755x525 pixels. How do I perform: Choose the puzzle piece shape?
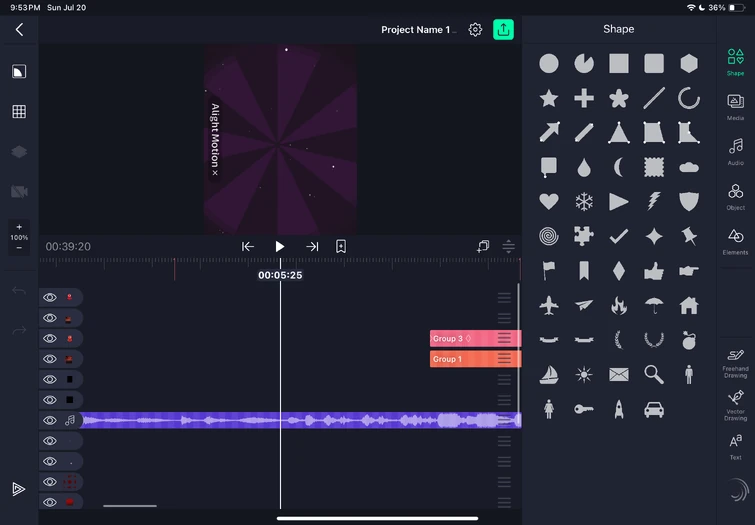(584, 236)
